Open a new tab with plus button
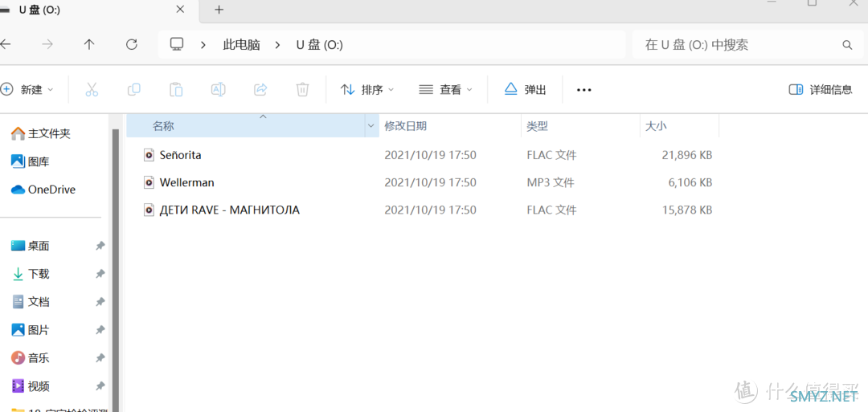This screenshot has width=868, height=412. tap(219, 10)
